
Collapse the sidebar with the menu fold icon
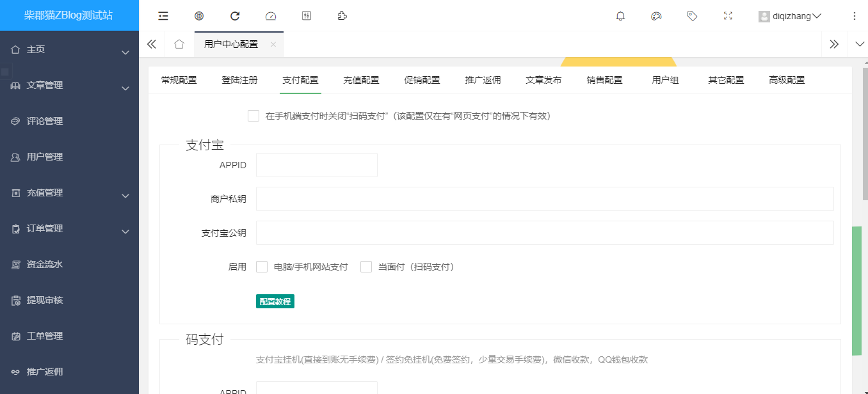(163, 16)
